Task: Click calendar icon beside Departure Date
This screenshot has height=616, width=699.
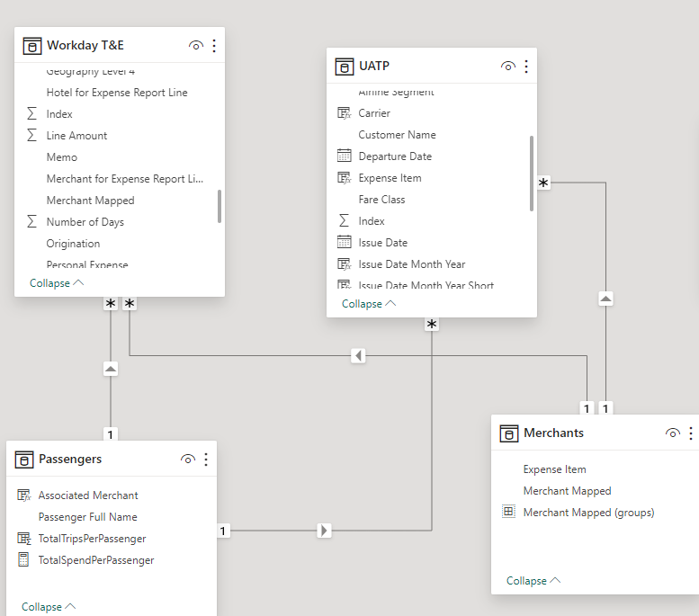Action: coord(345,156)
